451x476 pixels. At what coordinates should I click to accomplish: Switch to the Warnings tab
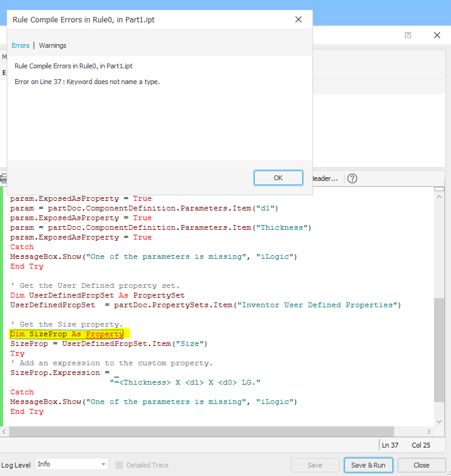(53, 45)
